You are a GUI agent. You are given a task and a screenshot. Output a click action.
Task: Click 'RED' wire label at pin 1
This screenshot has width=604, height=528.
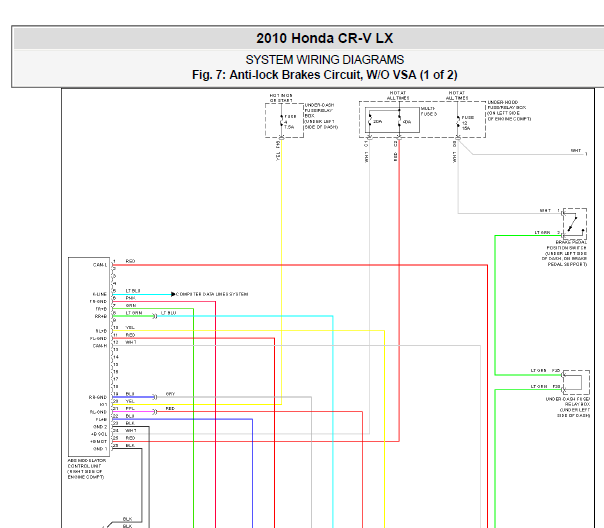point(130,261)
